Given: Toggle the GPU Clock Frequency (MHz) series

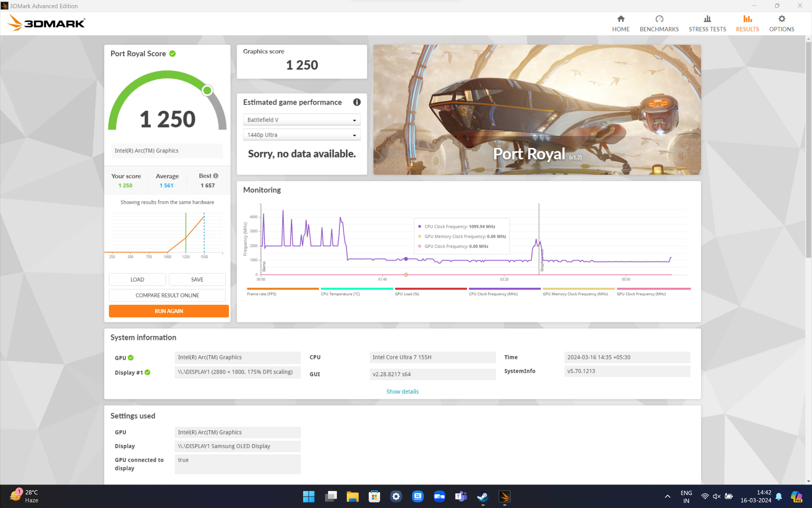Looking at the screenshot, I should 654,292.
